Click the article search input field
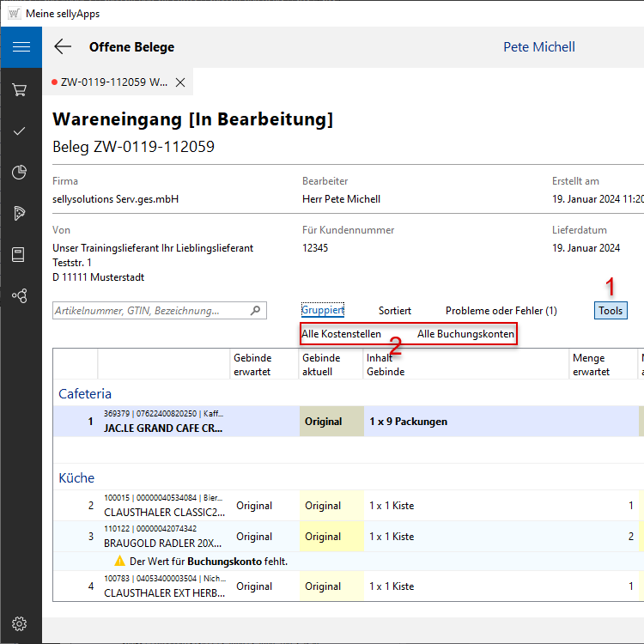644x644 pixels. 150,311
